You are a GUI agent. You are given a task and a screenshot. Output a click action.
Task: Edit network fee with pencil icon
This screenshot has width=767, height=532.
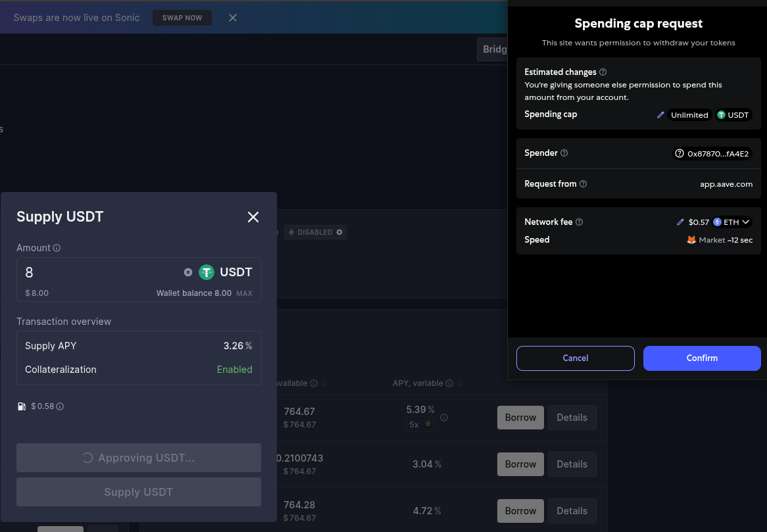click(x=680, y=222)
